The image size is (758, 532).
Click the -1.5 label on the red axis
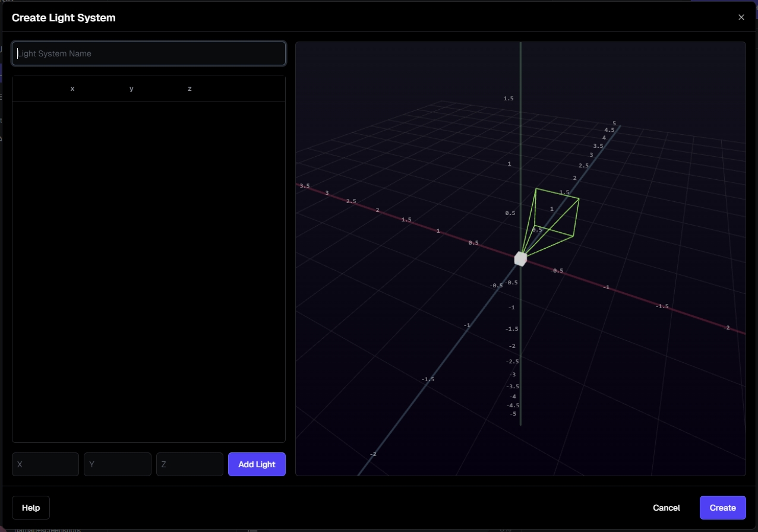coord(662,306)
